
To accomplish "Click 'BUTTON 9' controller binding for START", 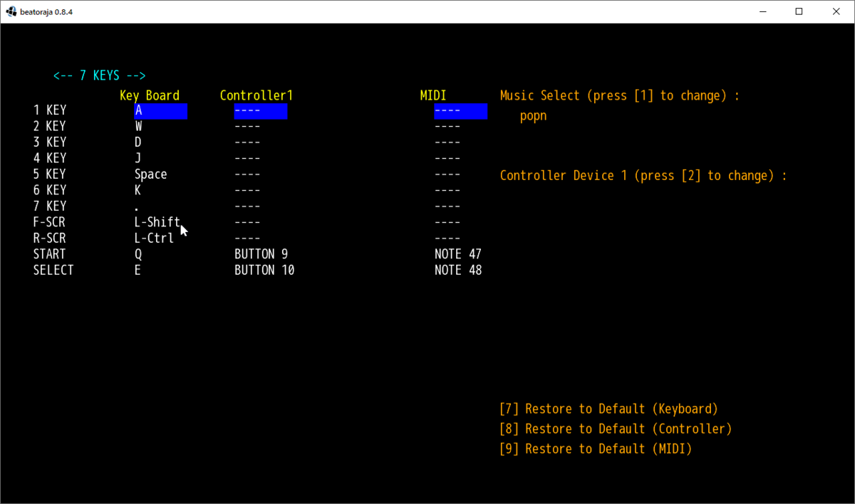I will (x=261, y=254).
